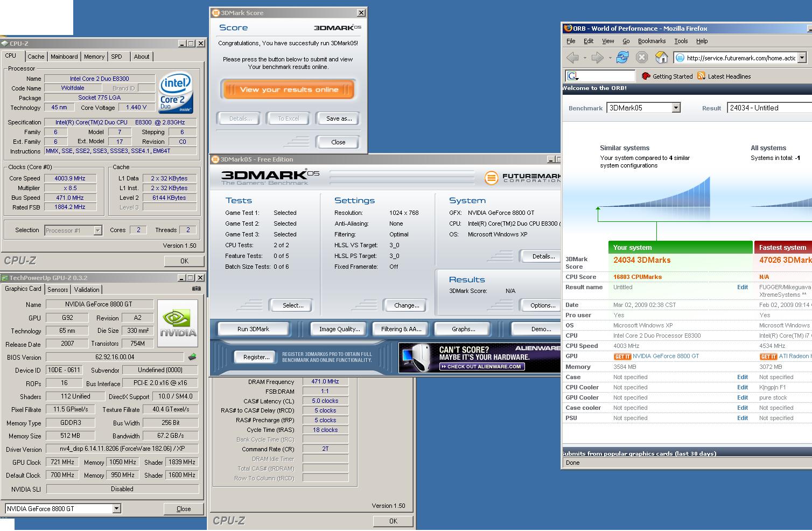The width and height of the screenshot is (812, 531).
Task: Click the Graphs... button
Action: (463, 329)
